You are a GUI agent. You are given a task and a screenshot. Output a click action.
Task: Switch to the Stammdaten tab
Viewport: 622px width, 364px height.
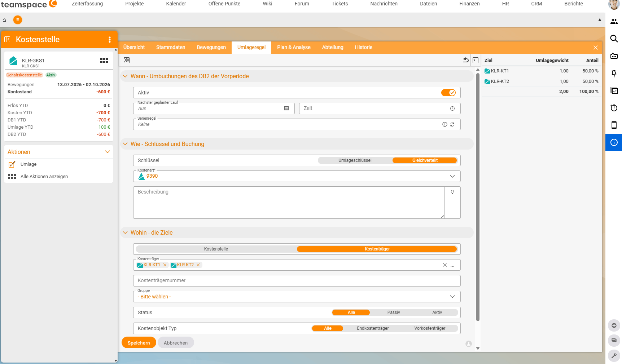(171, 47)
